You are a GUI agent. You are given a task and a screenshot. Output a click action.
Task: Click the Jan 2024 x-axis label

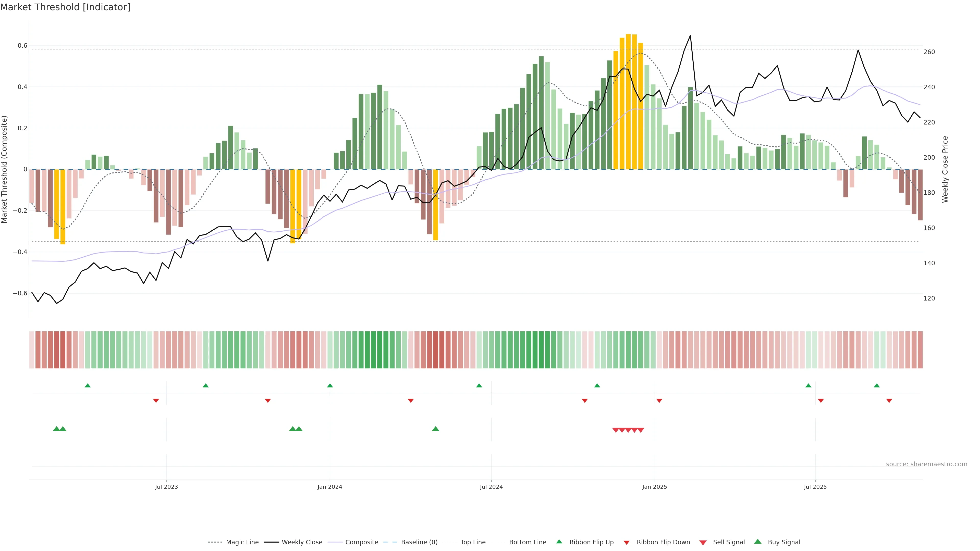click(x=330, y=487)
